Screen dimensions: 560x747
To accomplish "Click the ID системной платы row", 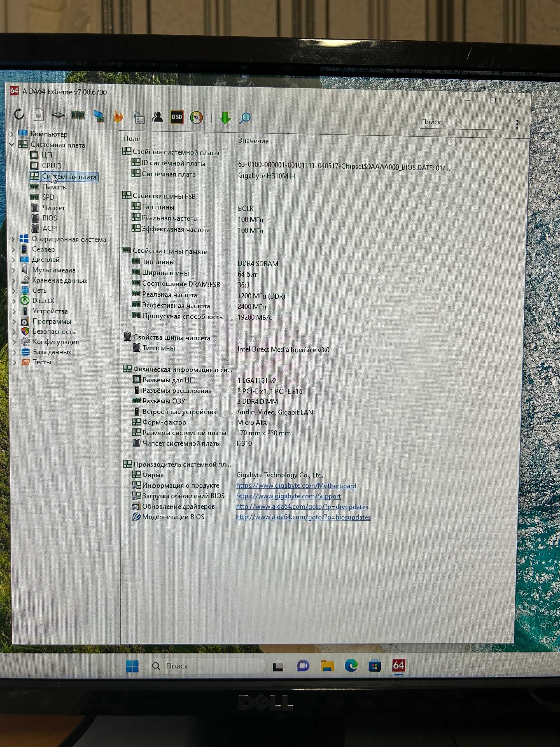I will click(291, 165).
